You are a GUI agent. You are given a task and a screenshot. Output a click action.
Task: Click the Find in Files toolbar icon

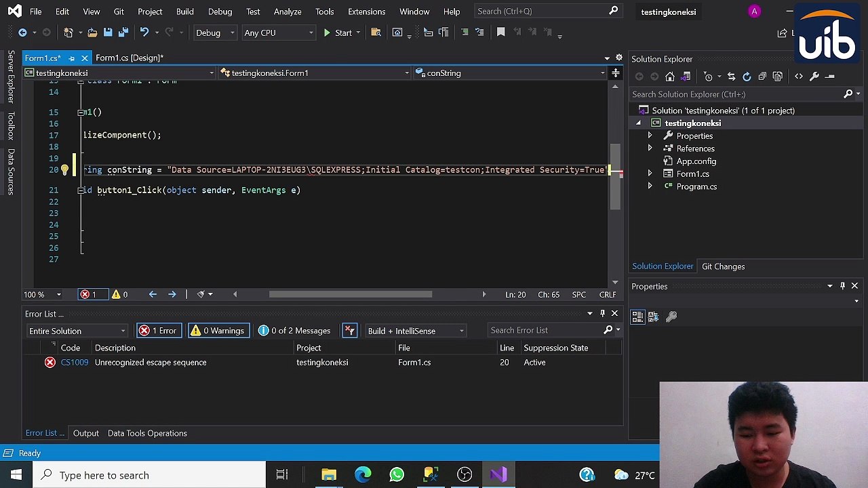376,33
